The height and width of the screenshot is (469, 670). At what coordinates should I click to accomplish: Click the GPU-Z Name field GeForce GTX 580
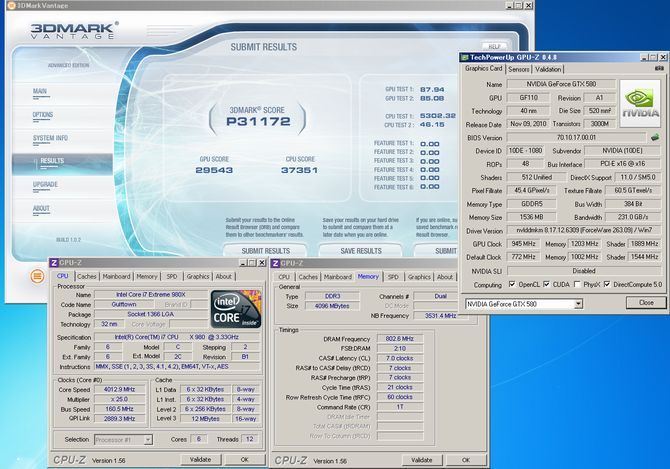click(561, 84)
